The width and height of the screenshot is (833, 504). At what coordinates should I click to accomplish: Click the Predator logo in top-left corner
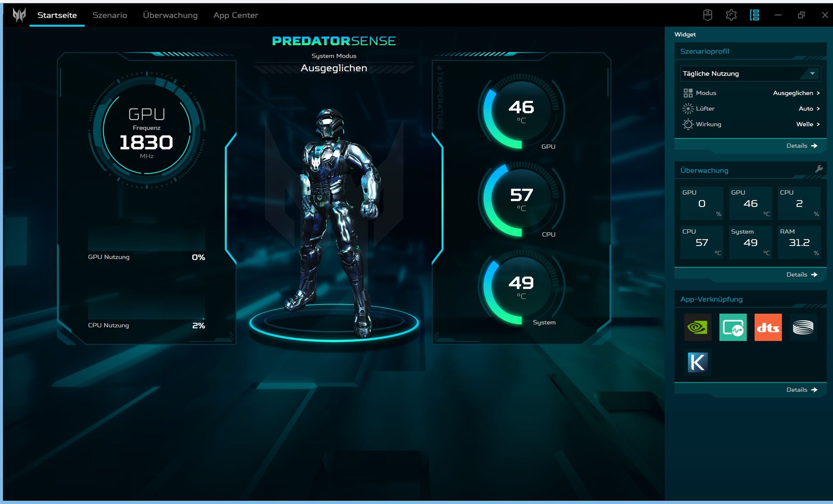pyautogui.click(x=19, y=15)
